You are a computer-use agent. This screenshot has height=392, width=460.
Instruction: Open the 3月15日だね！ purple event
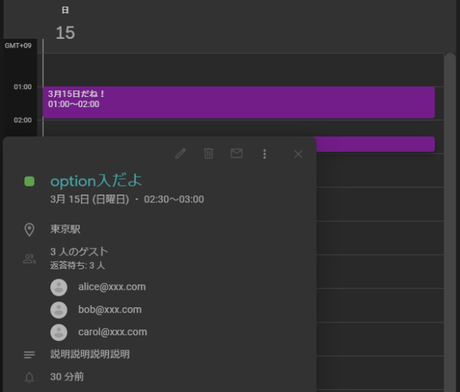pyautogui.click(x=239, y=102)
